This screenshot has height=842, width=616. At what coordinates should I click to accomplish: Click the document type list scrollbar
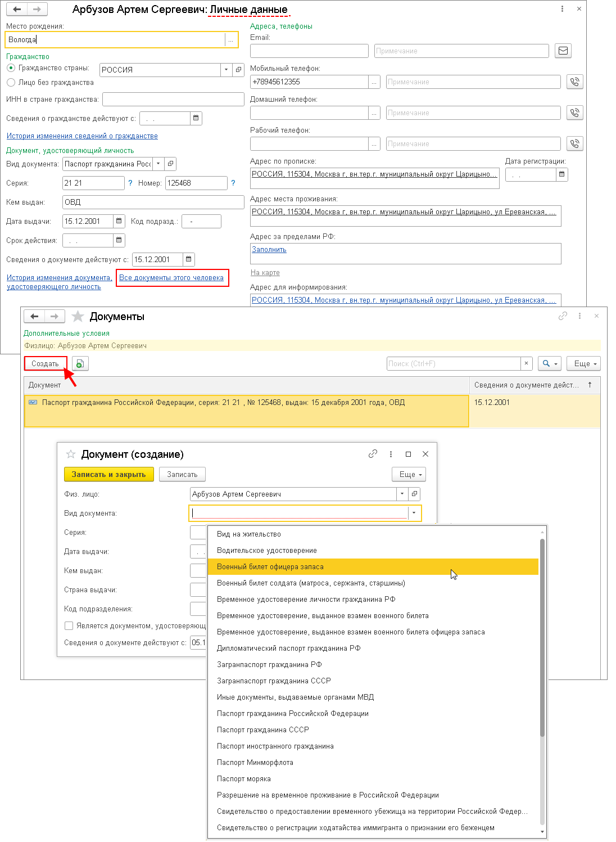tap(542, 636)
